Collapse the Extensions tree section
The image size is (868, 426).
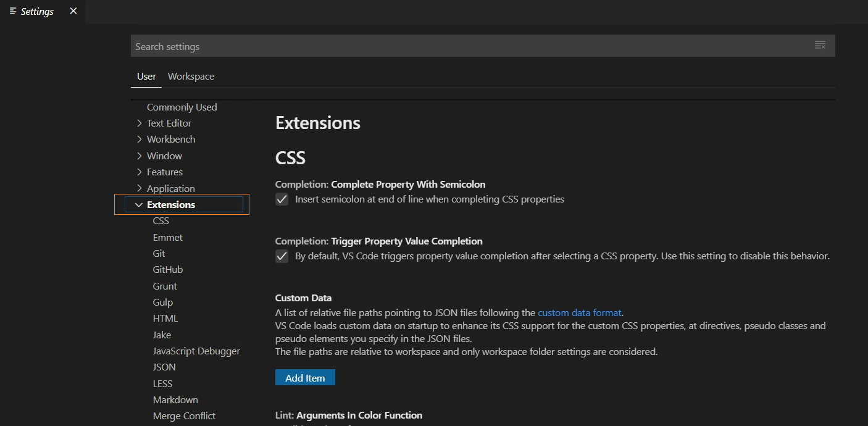click(x=139, y=205)
